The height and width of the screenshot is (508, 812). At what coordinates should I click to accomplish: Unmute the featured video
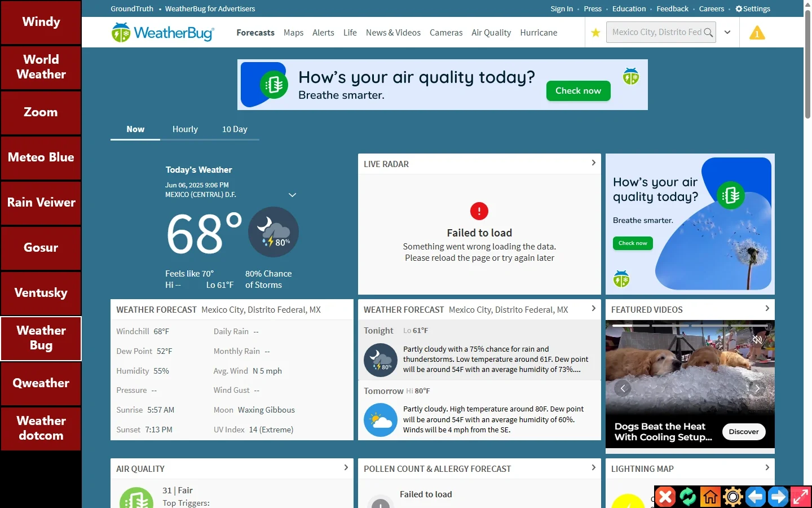click(x=757, y=339)
